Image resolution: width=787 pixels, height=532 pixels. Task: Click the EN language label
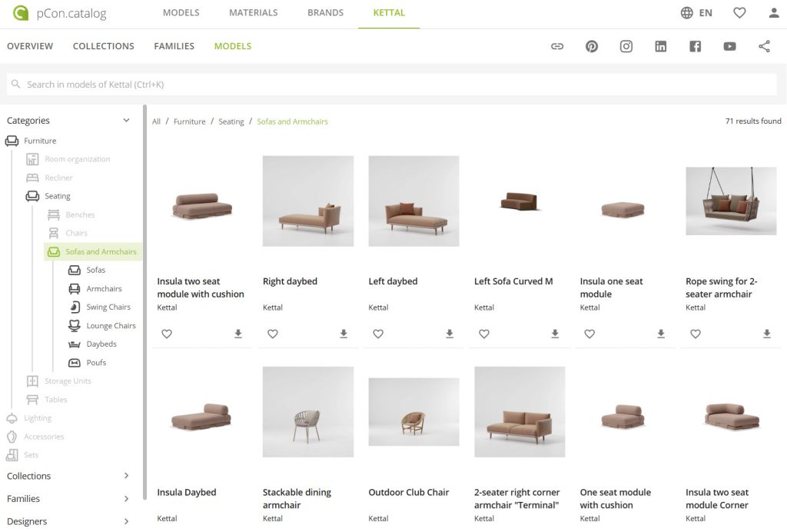(x=706, y=13)
